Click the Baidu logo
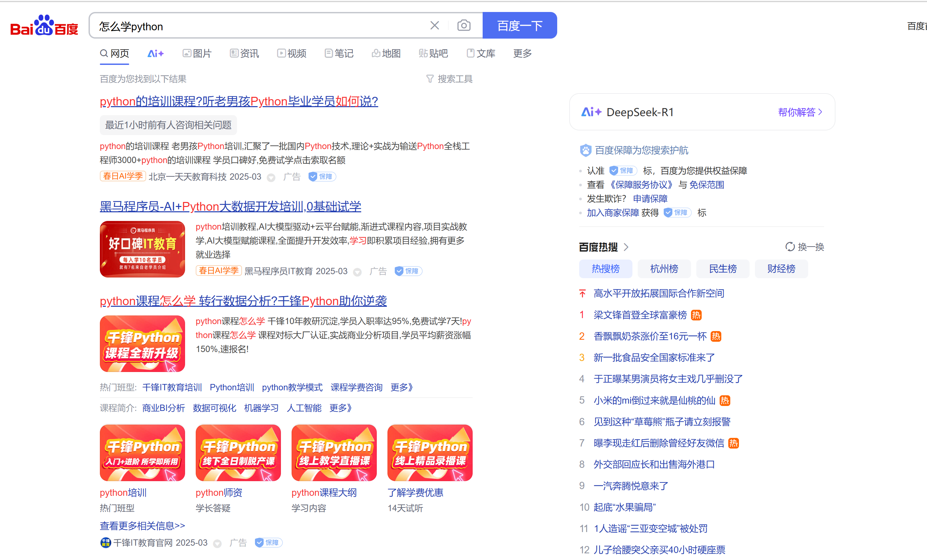This screenshot has width=927, height=560. (x=44, y=26)
